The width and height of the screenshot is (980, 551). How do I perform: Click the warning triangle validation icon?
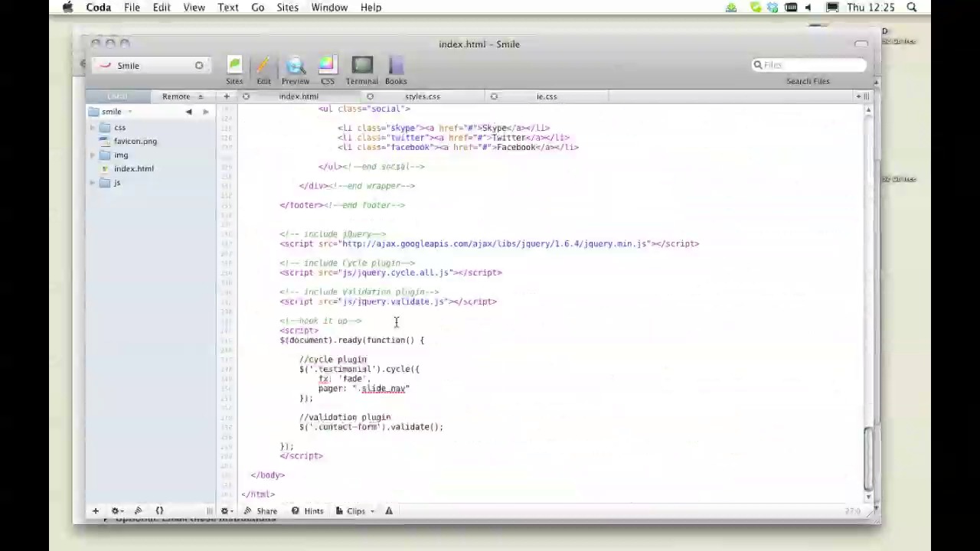389,510
